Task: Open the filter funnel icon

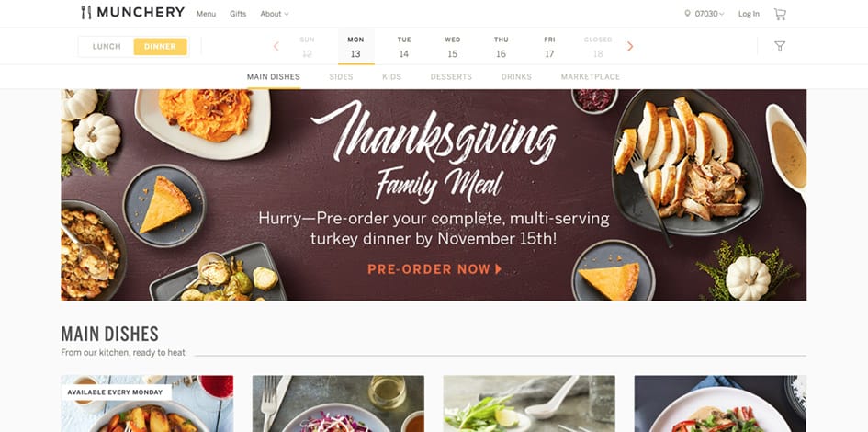Action: coord(780,47)
